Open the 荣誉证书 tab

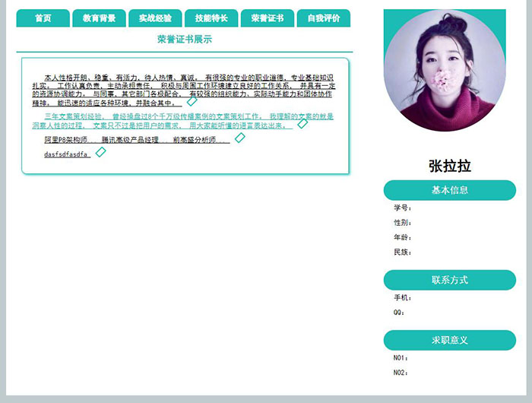point(267,18)
